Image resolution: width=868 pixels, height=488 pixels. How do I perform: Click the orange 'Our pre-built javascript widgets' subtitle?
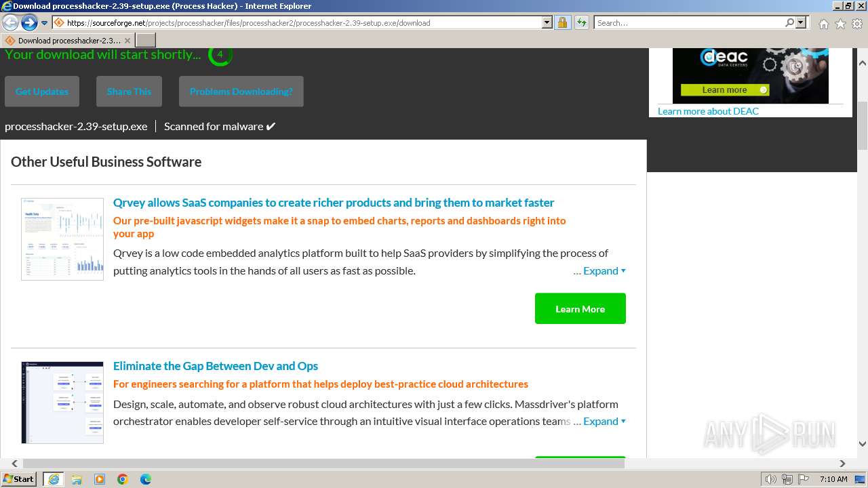[x=339, y=227]
